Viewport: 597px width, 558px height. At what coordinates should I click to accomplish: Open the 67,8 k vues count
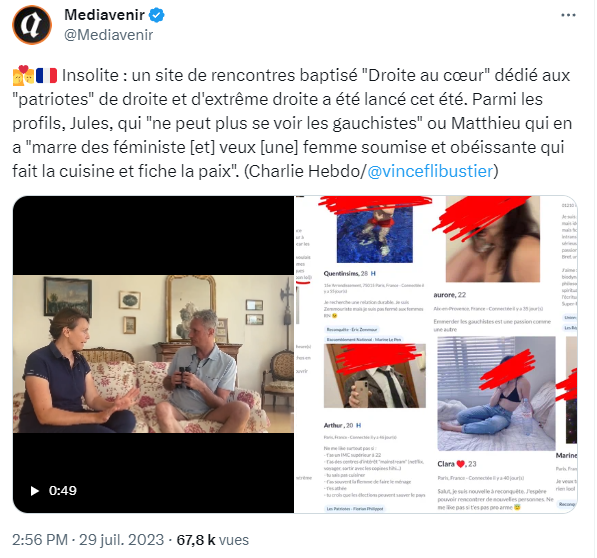tap(212, 540)
